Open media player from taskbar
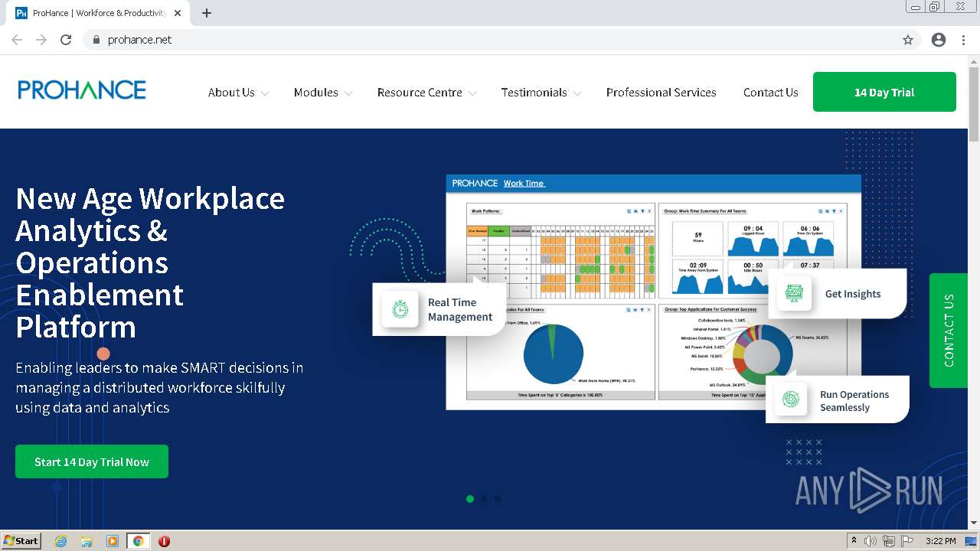Image resolution: width=980 pixels, height=551 pixels. [x=113, y=541]
